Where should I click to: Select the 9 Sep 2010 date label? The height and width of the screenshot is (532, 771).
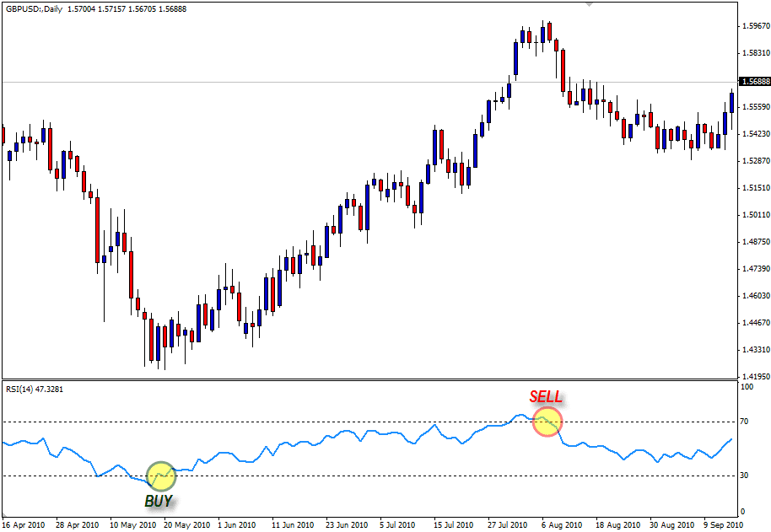722,524
